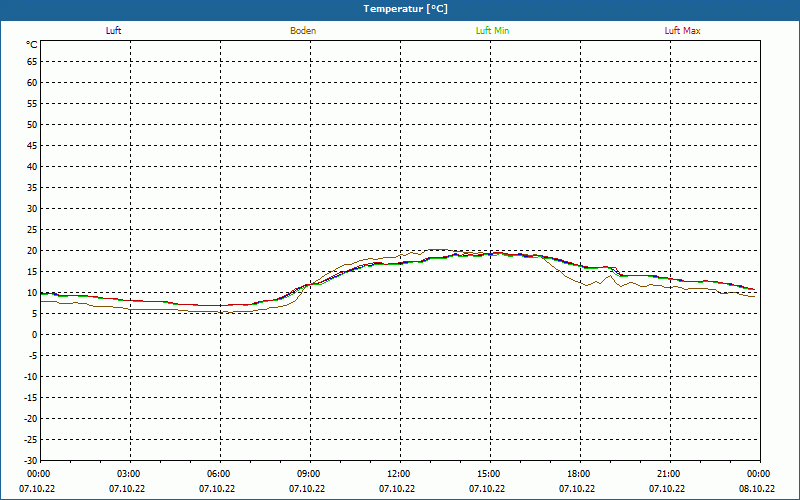
Task: Select the 07.10.22 date under 21:00
Action: click(667, 488)
